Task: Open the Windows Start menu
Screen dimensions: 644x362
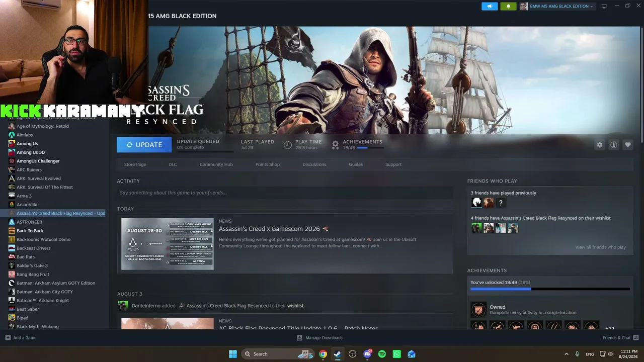Action: pyautogui.click(x=233, y=354)
